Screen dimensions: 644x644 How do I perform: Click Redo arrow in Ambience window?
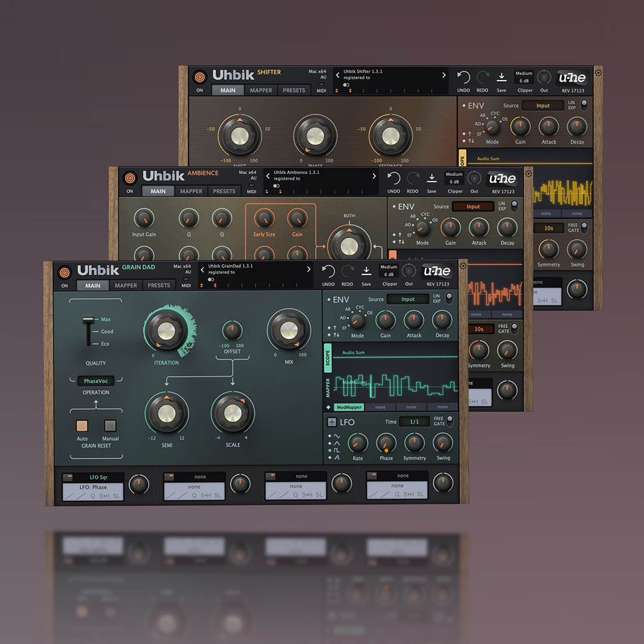click(x=413, y=179)
